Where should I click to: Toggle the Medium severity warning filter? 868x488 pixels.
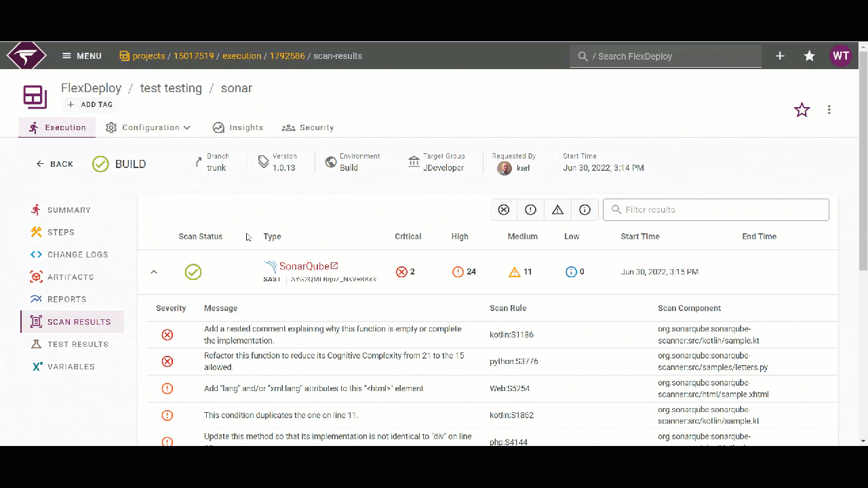point(557,210)
